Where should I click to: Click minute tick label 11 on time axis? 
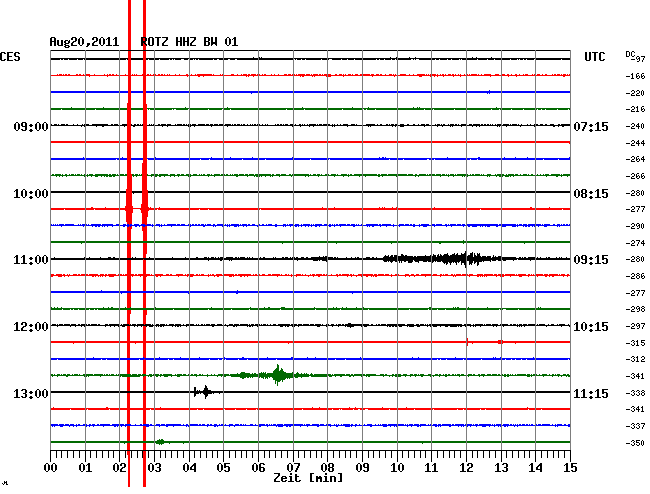[x=432, y=468]
